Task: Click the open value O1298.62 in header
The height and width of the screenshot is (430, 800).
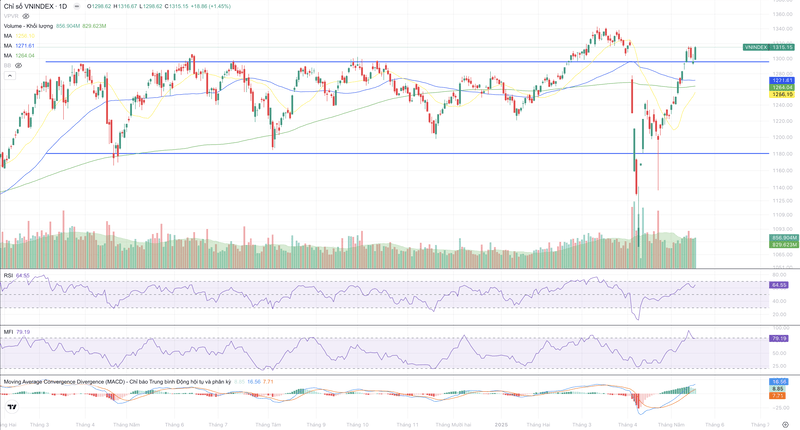Action: coord(98,6)
